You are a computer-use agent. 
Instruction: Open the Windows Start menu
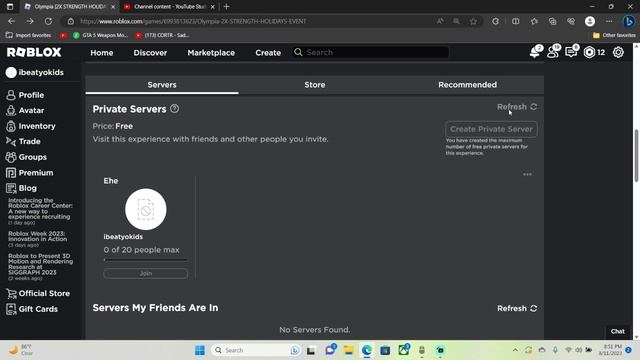coord(200,350)
